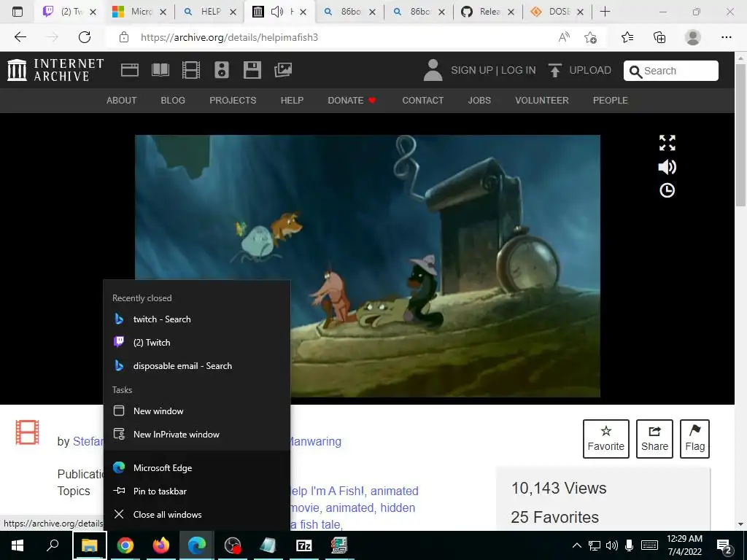This screenshot has width=747, height=560.
Task: Open Edge Settings and more menu
Action: coord(726,37)
